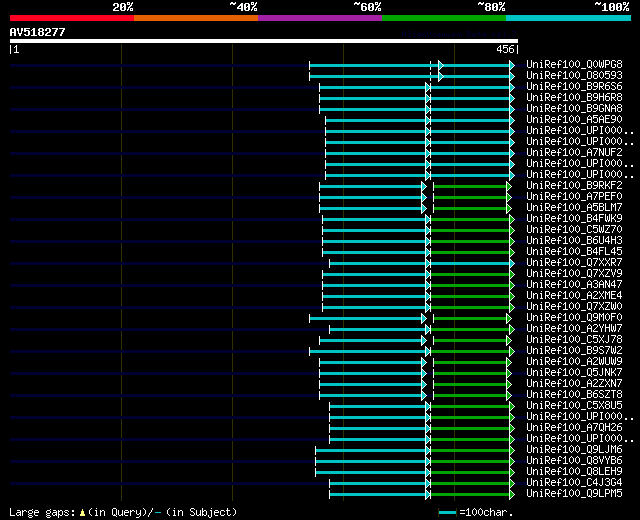Select the UniRef100_Q7XZV9 label
The width and height of the screenshot is (640, 520).
pos(574,273)
